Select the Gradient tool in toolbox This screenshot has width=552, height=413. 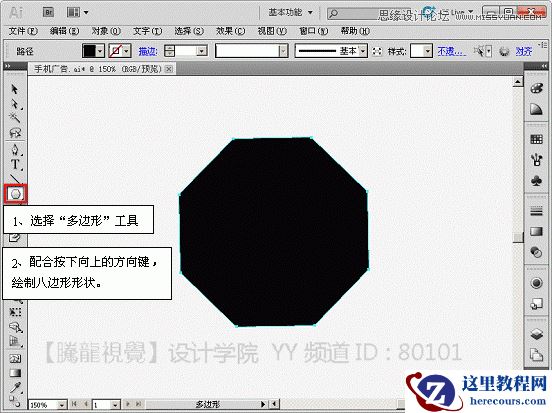point(15,373)
